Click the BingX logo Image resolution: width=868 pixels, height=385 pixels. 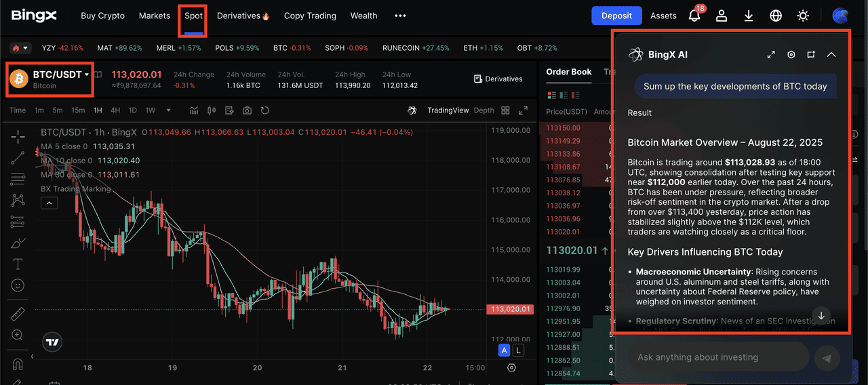click(34, 15)
